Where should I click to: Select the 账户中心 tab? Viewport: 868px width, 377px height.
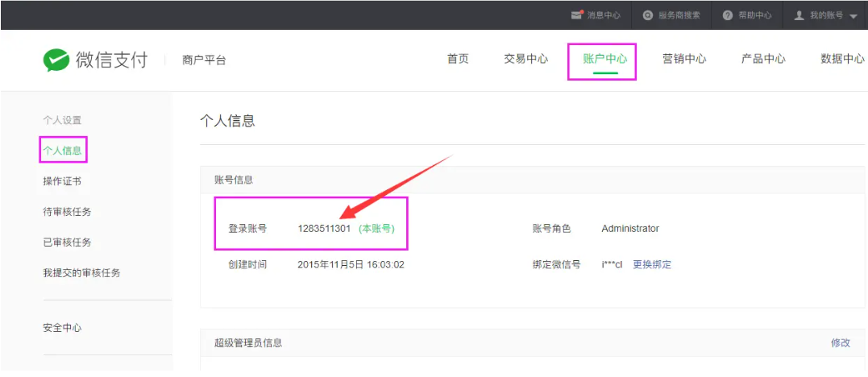(604, 60)
